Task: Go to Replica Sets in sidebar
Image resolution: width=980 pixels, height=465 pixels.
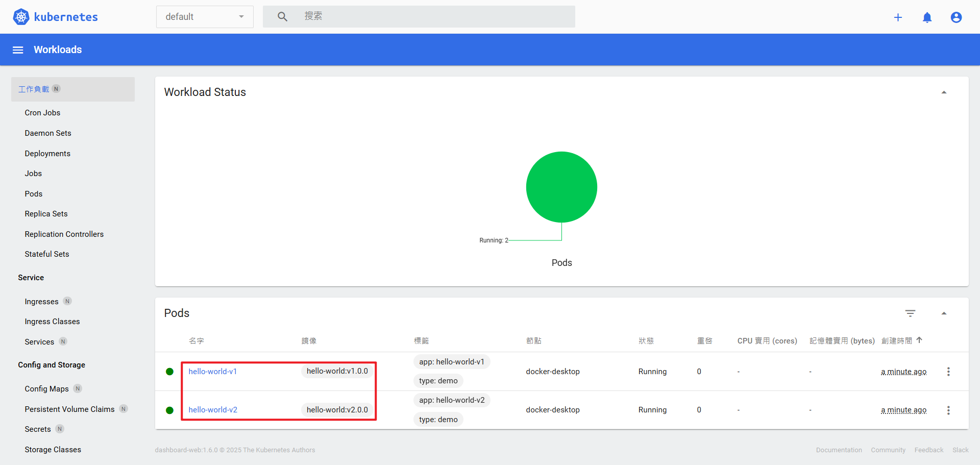Action: click(x=46, y=214)
